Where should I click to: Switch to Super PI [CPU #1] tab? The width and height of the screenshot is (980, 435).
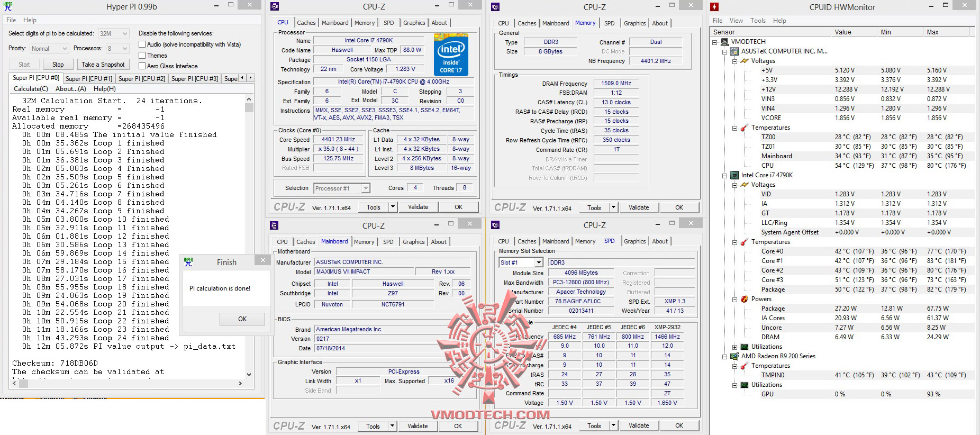88,78
